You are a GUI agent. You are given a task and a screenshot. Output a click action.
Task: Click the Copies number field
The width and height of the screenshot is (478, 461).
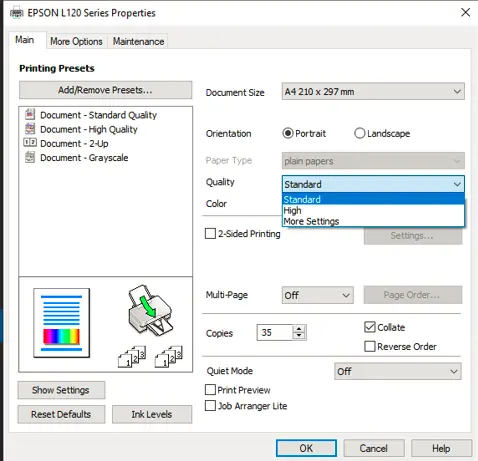[275, 332]
